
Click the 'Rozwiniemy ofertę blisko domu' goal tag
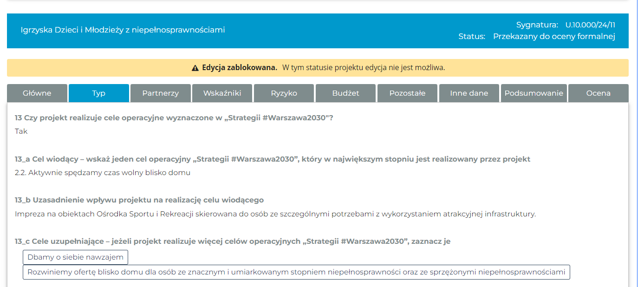[x=296, y=272]
